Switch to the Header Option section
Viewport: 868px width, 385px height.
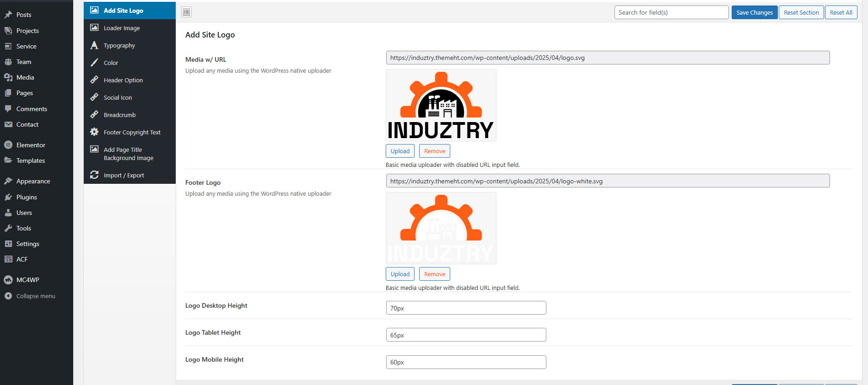click(x=123, y=80)
